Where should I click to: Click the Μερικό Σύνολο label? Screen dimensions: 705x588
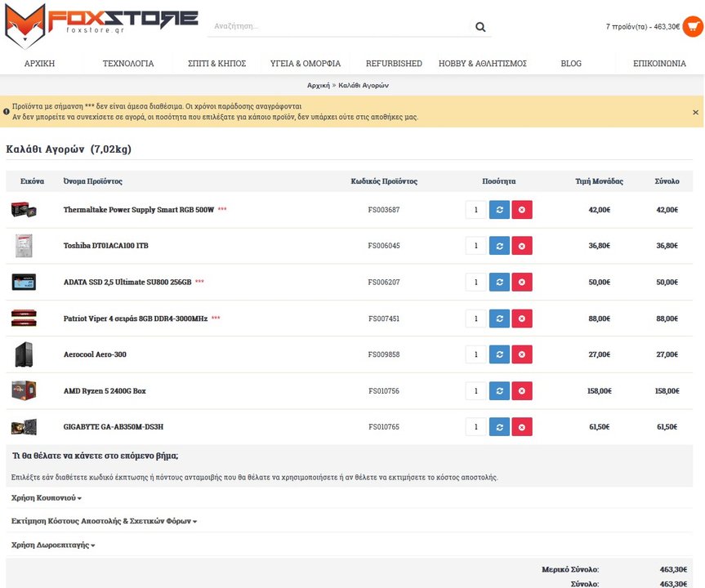tap(570, 569)
